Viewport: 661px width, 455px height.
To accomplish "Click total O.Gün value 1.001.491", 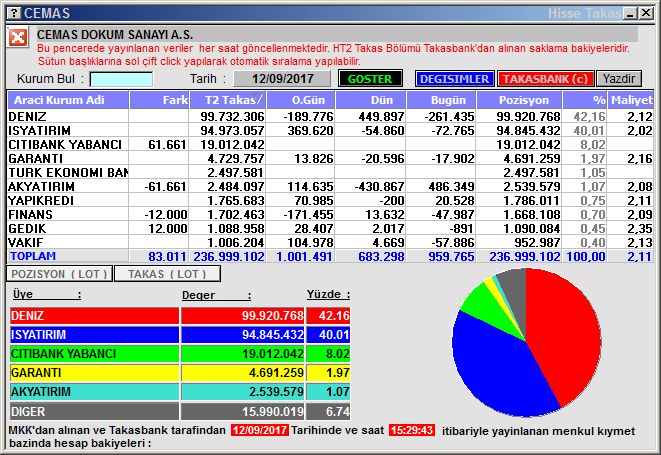I will point(304,256).
